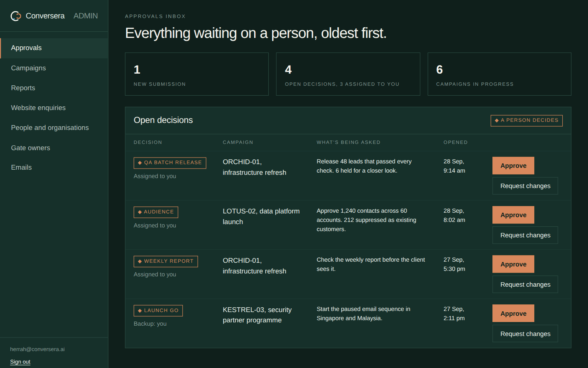
Task: Click the What's Being Asked column header
Action: coord(348,142)
